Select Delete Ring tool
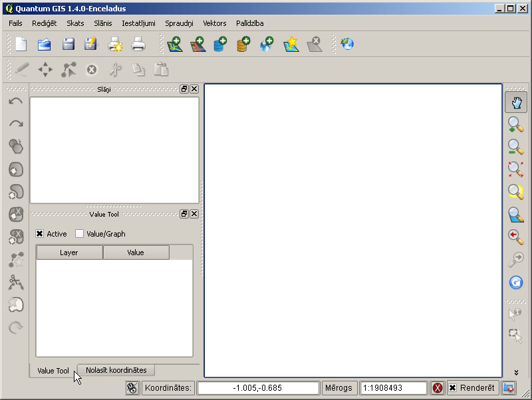The width and height of the screenshot is (532, 400). pos(16,214)
